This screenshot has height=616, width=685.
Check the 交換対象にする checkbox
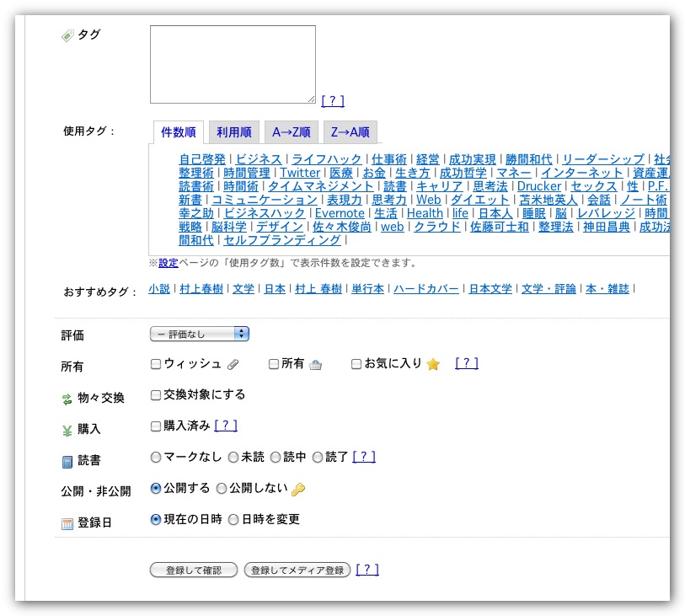tap(155, 394)
